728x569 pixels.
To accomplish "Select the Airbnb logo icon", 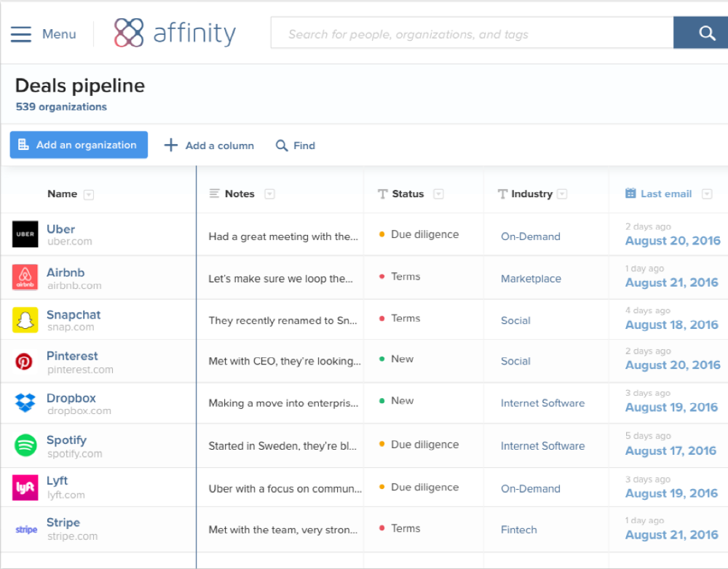I will [25, 278].
